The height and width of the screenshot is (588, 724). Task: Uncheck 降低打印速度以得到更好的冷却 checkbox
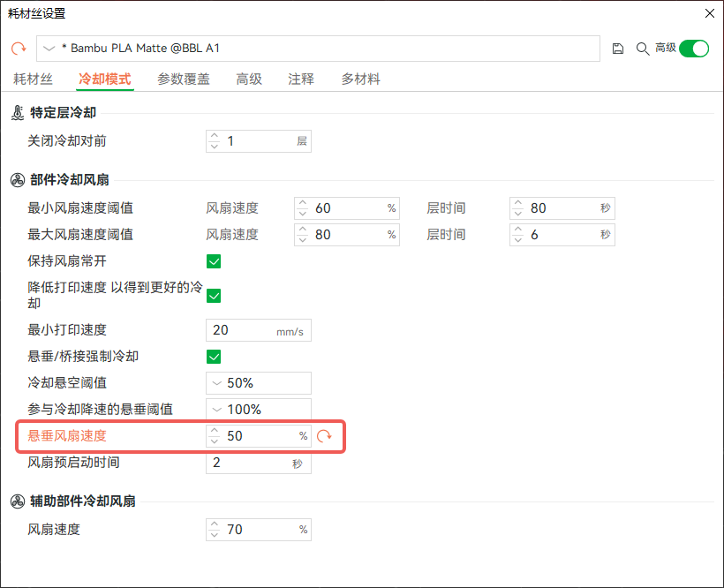214,296
